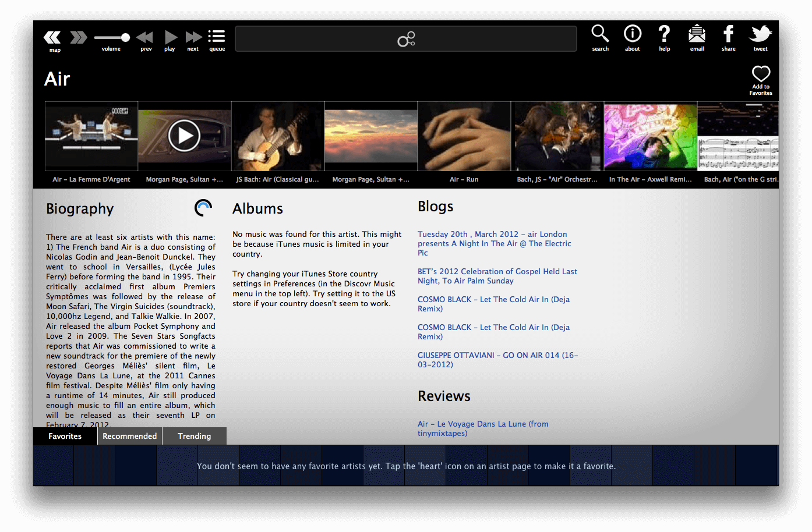Open BET's 2012 Celebration of Gospel blog link

click(497, 276)
